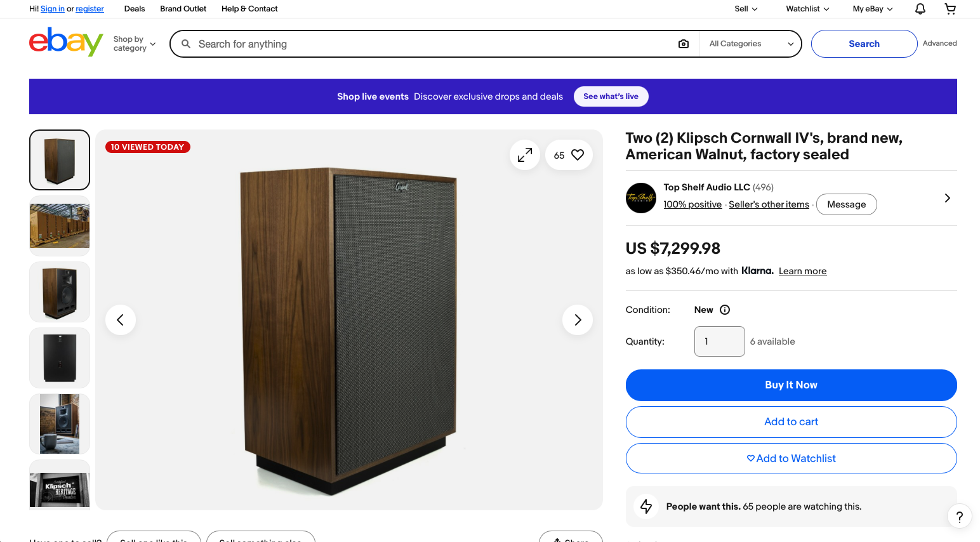The width and height of the screenshot is (980, 542).
Task: Click the Buy It Now button
Action: tap(791, 385)
